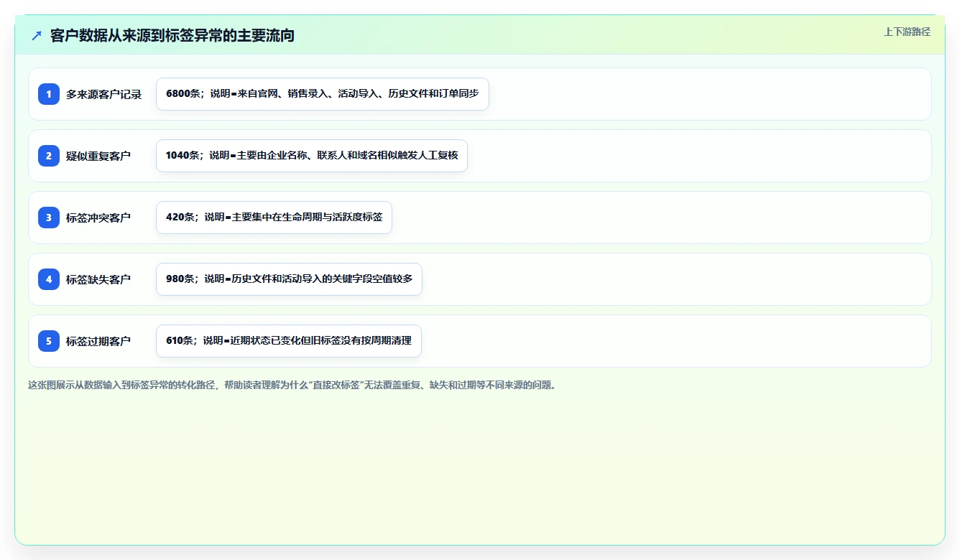The width and height of the screenshot is (960, 560).
Task: Click the 标签过期客户 label
Action: pos(98,341)
